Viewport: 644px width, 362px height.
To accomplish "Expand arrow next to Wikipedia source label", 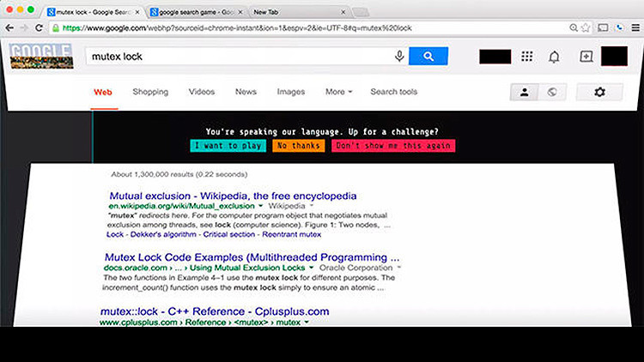I will tap(312, 206).
